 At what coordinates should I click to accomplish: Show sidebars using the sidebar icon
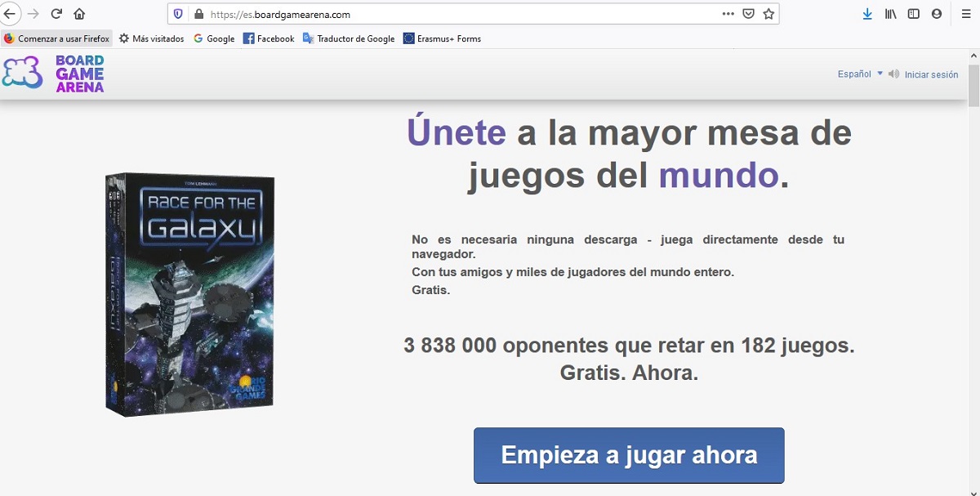(914, 14)
